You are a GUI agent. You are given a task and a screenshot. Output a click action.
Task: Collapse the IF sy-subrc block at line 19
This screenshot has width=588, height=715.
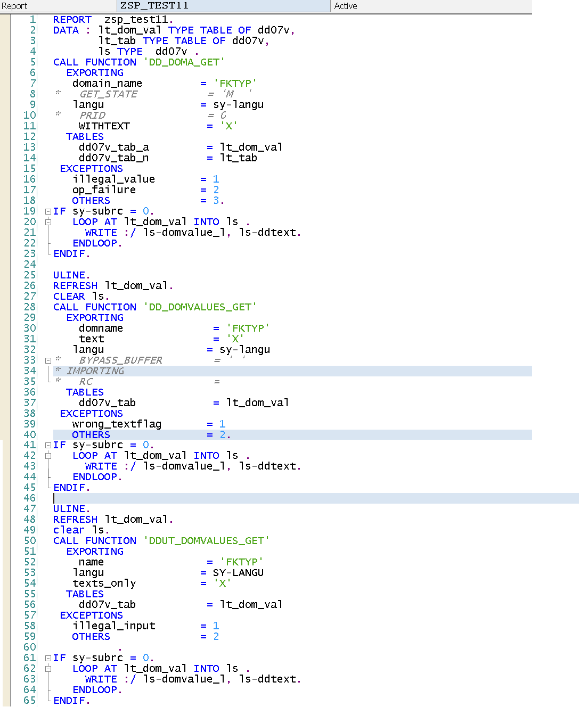click(49, 211)
